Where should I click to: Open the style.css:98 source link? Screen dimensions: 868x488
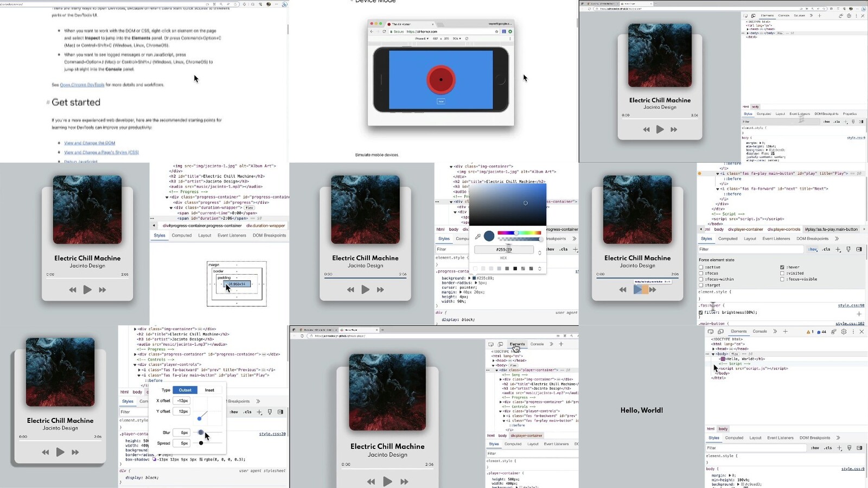click(x=851, y=306)
